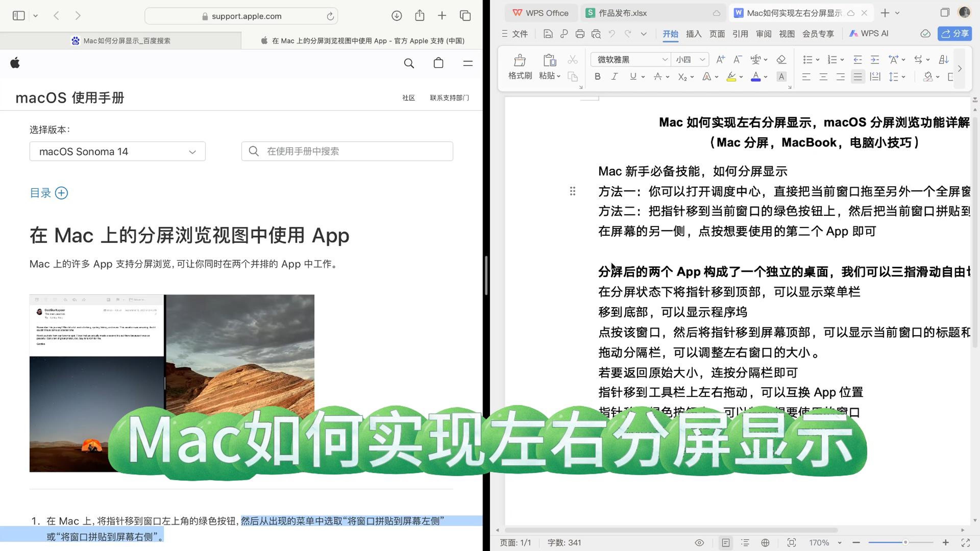
Task: Click the distributed alignment icon in WPS
Action: pyautogui.click(x=875, y=77)
